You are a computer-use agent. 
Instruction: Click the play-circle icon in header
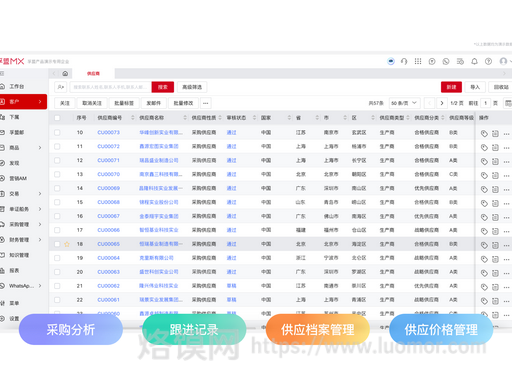pyautogui.click(x=432, y=61)
